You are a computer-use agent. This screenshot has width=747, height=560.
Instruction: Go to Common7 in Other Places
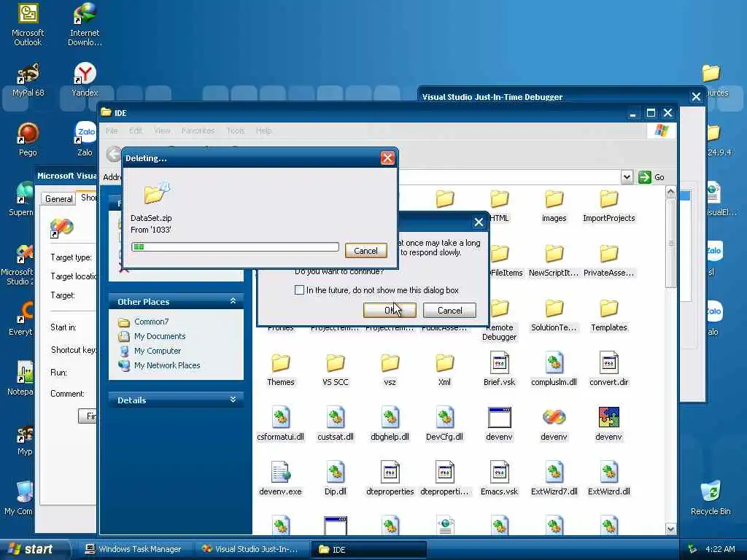coord(152,322)
